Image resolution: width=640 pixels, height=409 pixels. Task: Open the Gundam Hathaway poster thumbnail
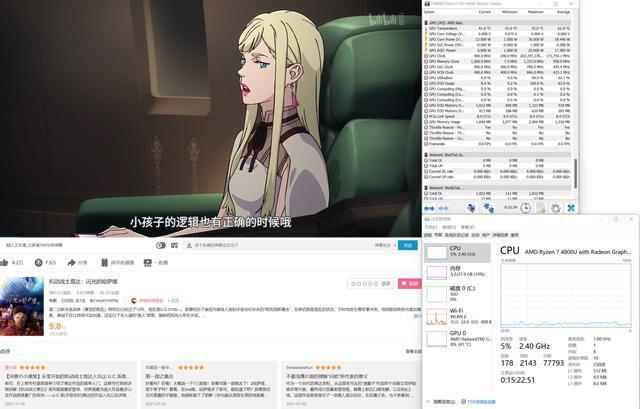point(22,306)
